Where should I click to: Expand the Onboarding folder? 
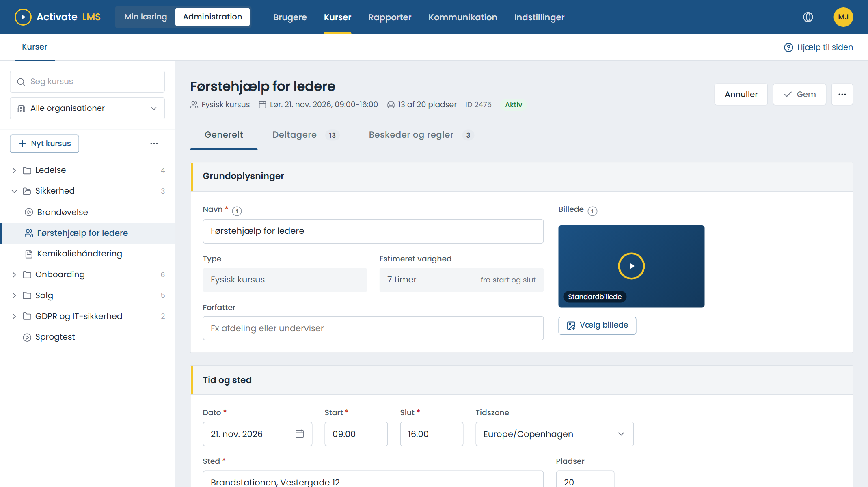pyautogui.click(x=14, y=275)
